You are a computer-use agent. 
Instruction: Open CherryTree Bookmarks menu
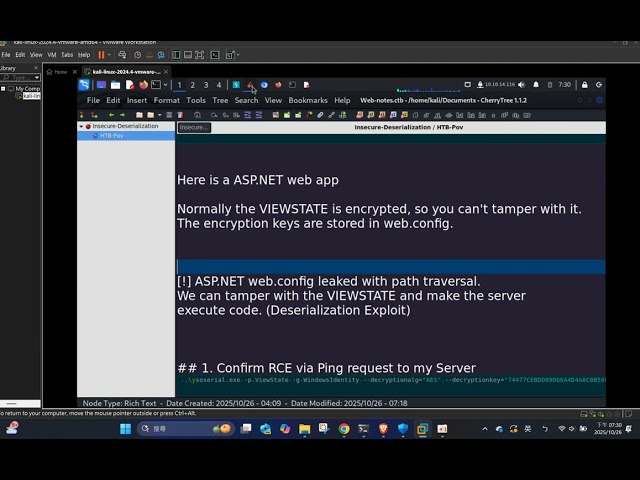click(x=308, y=100)
